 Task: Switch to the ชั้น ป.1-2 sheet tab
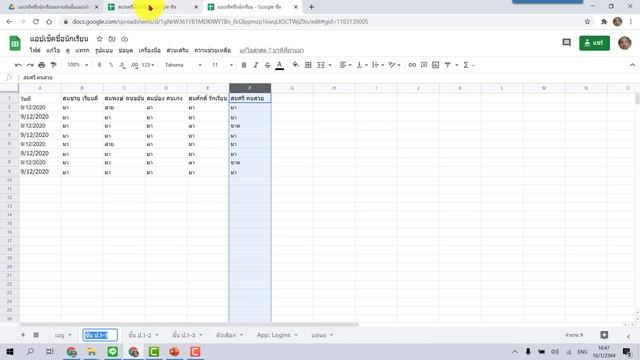tap(140, 335)
